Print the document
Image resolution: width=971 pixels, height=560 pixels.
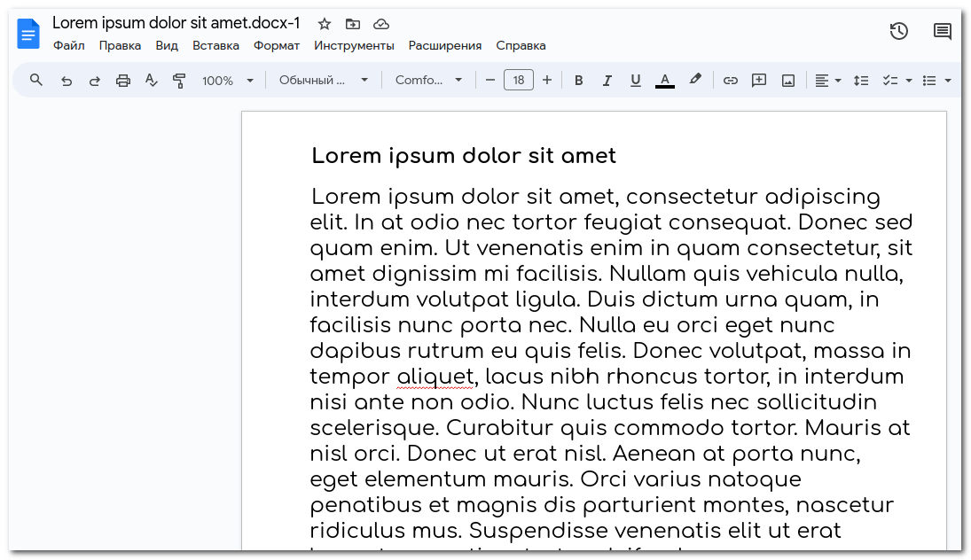(123, 81)
